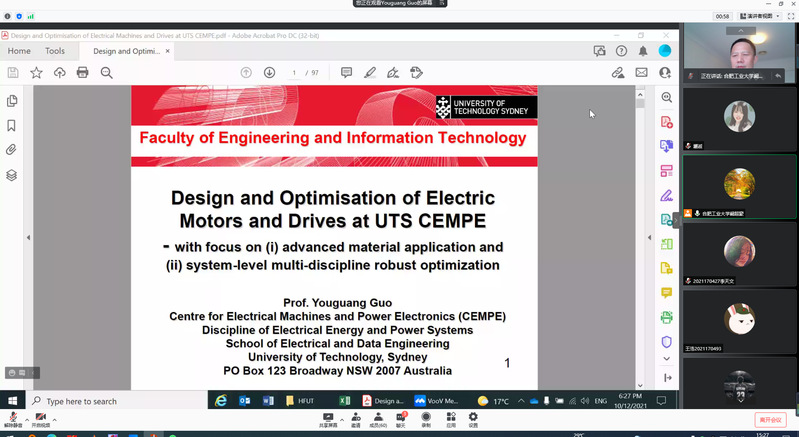Open the page thumbnails panel icon
This screenshot has width=799, height=437.
coord(12,101)
